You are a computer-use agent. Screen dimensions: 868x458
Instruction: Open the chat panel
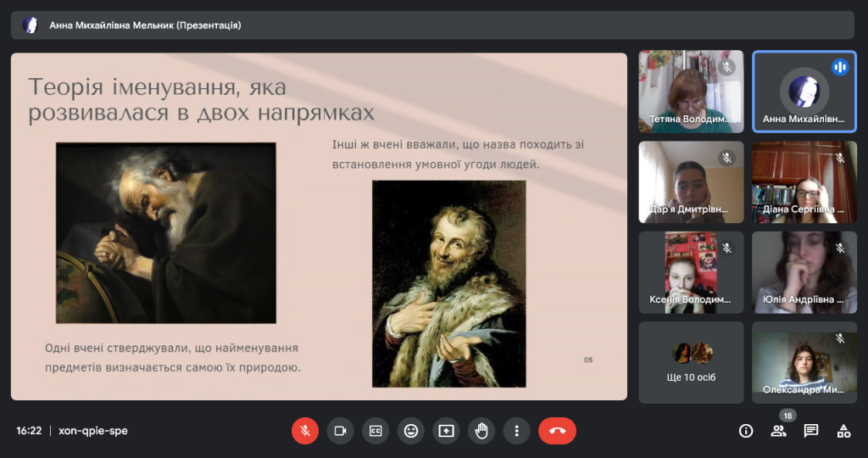pos(811,431)
